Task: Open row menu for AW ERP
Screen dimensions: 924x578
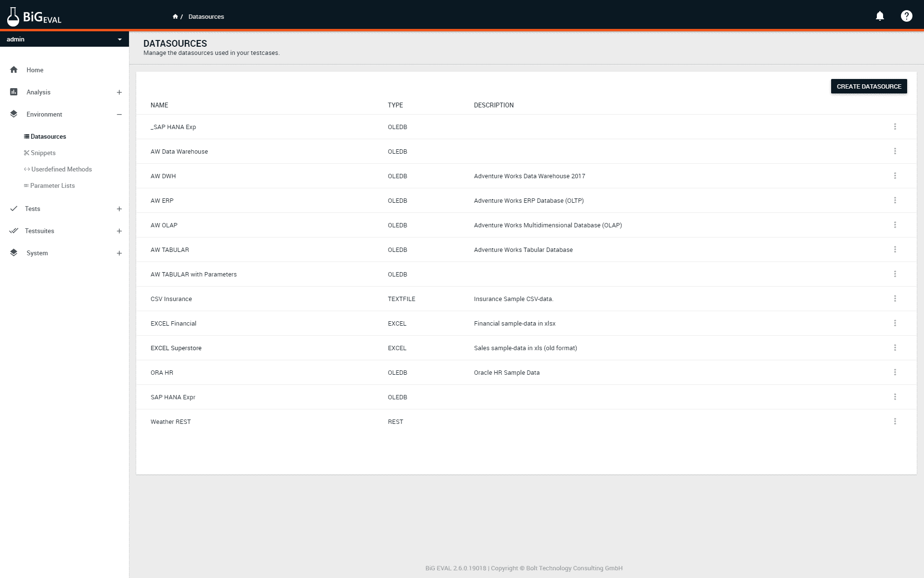Action: click(895, 200)
